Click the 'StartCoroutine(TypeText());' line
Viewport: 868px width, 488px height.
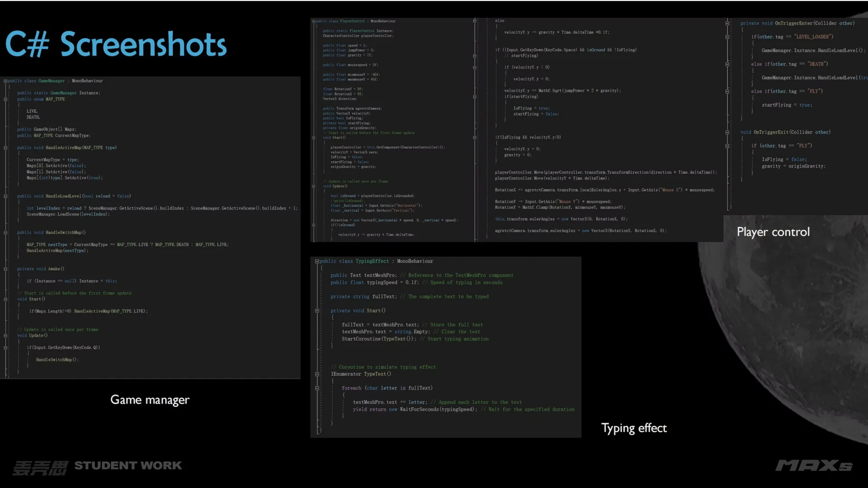pyautogui.click(x=415, y=339)
